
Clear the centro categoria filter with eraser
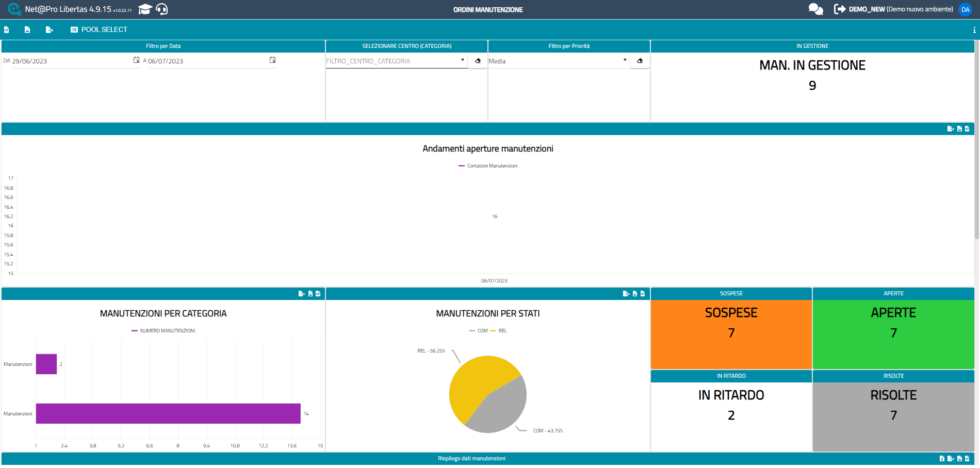[x=478, y=61]
